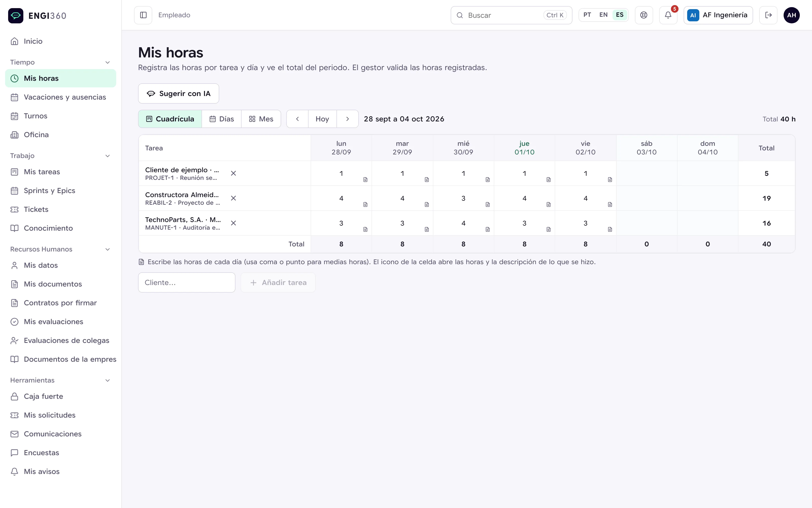Screen dimensions: 812x508
Task: Collapse the Trabajo sidebar section
Action: [x=108, y=156]
